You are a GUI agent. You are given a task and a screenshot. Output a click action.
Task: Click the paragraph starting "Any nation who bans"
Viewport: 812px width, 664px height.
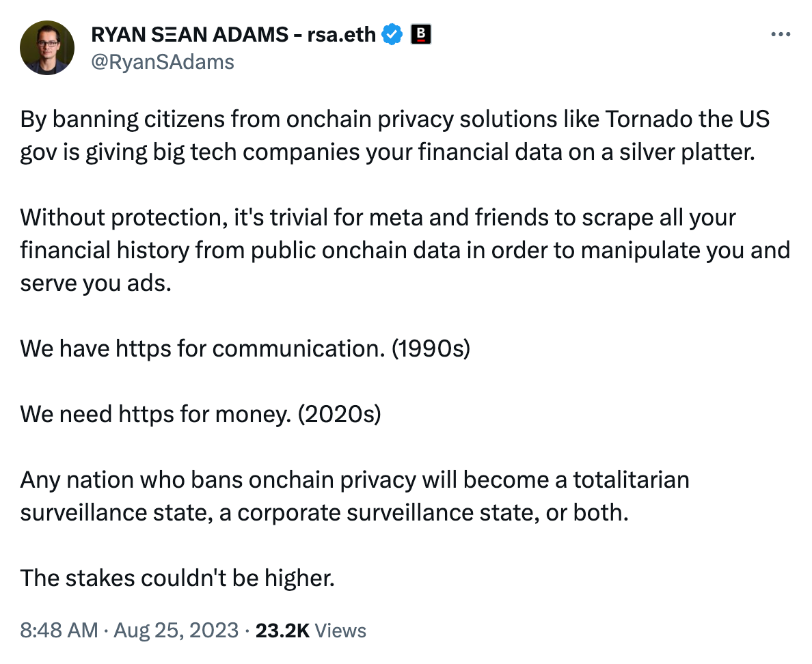tap(354, 496)
